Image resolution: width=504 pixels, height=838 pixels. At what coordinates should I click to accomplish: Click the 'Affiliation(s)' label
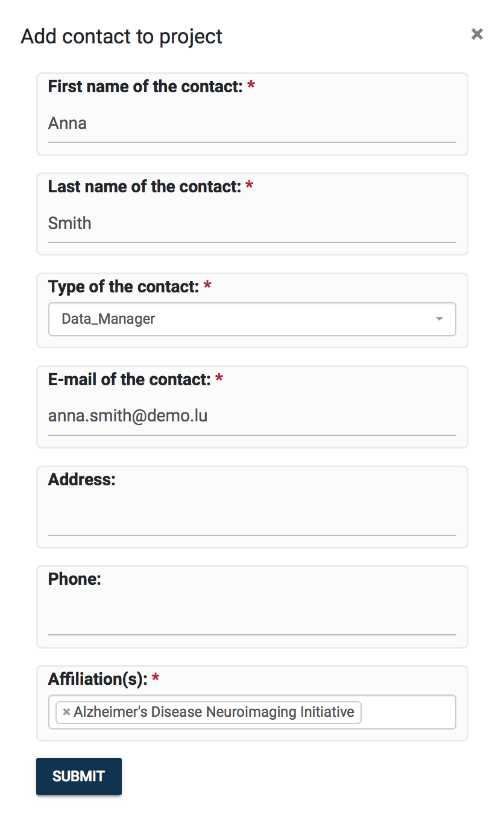[97, 679]
